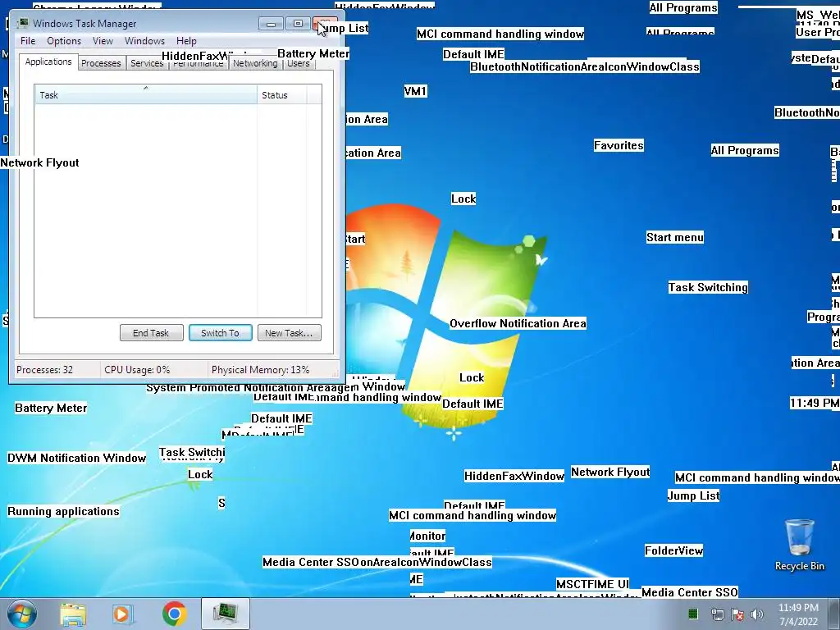The image size is (840, 630).
Task: Launch Windows Media Player from the taskbar
Action: (123, 614)
